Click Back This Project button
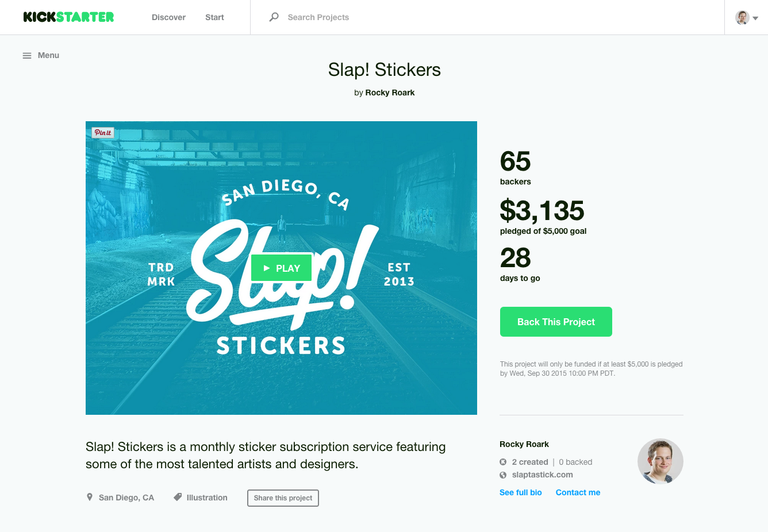Image resolution: width=768 pixels, height=532 pixels. pyautogui.click(x=556, y=322)
